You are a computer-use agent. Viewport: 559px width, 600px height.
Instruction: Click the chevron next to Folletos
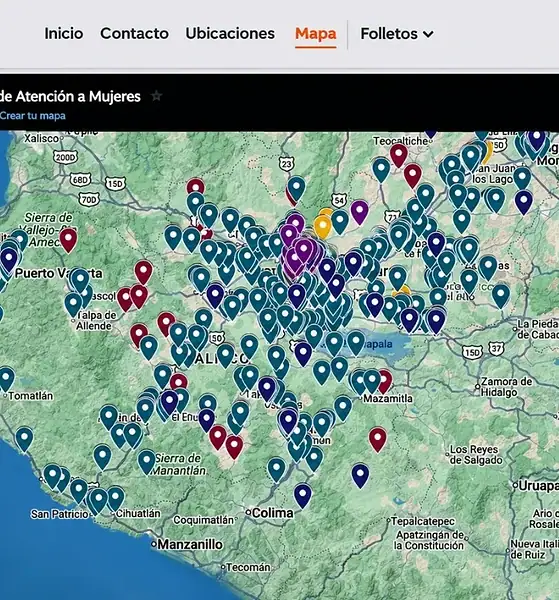428,34
